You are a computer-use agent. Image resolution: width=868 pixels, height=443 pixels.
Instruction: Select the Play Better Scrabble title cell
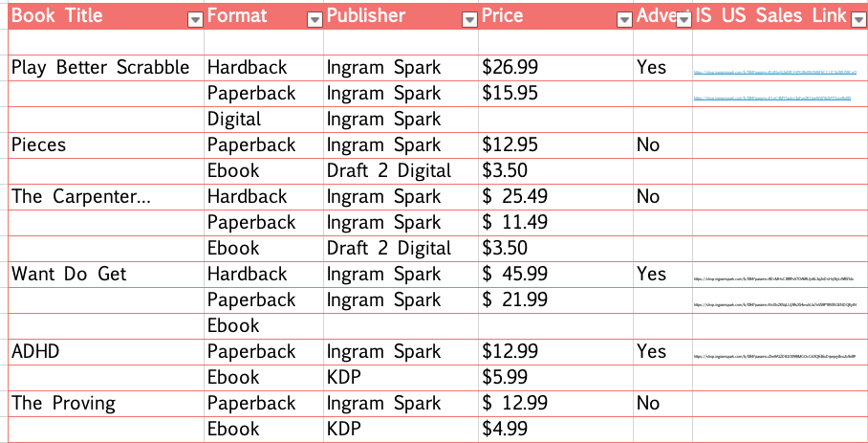[106, 68]
